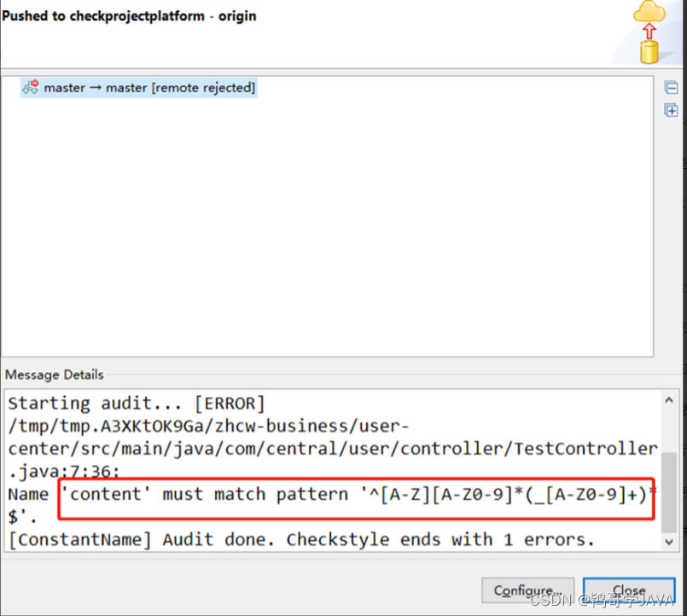Expand the push results list
687x616 pixels.
[672, 110]
